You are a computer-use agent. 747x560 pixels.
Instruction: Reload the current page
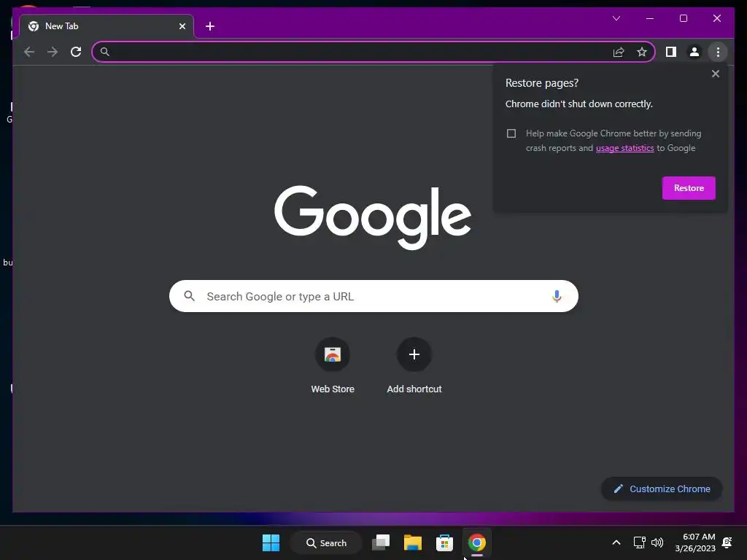click(76, 52)
